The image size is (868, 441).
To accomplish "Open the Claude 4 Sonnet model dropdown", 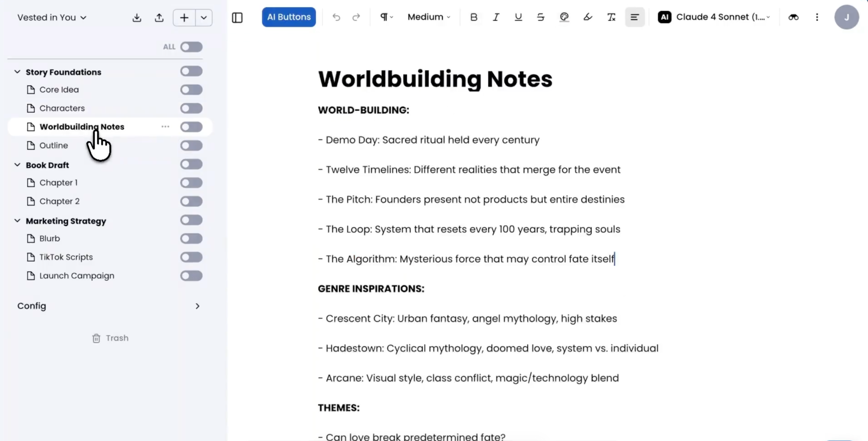I will tap(714, 17).
